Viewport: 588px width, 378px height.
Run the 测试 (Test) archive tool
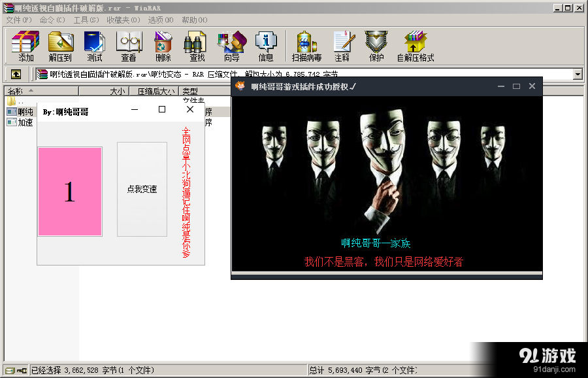click(95, 46)
